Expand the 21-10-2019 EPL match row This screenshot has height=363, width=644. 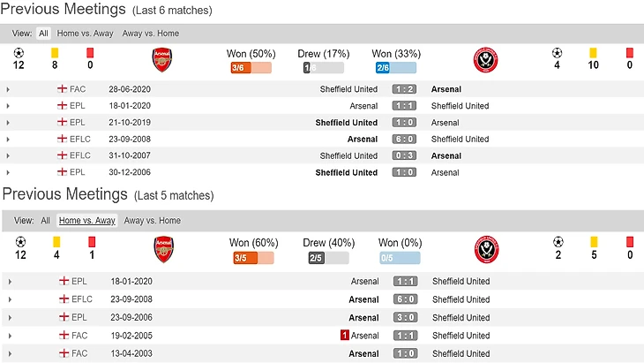pyautogui.click(x=8, y=123)
